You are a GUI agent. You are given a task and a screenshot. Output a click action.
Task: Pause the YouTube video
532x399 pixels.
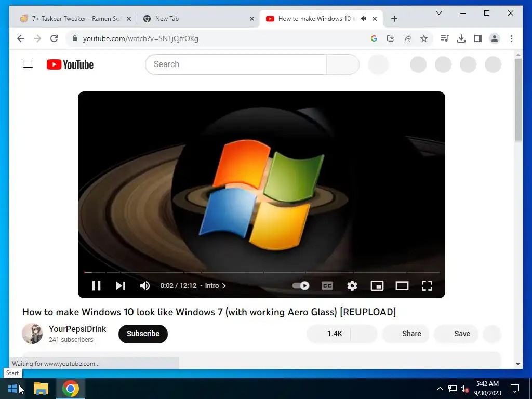[x=96, y=286]
